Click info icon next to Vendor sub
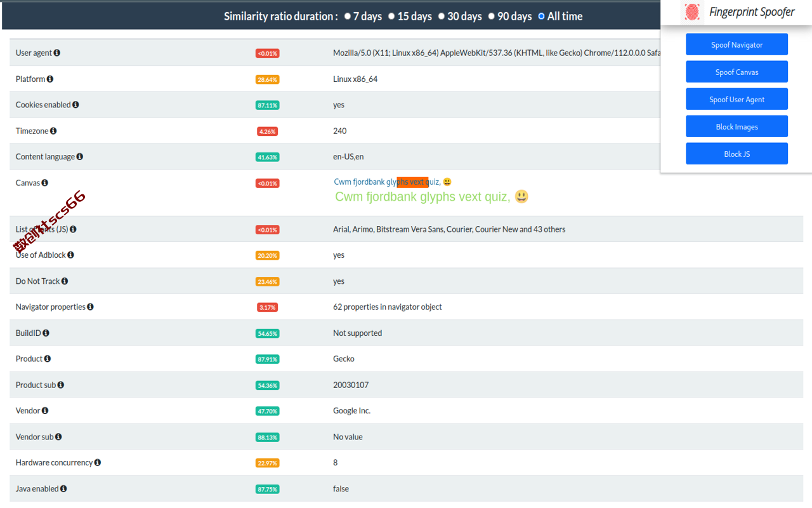Screen dimensions: 812x508 (x=58, y=437)
